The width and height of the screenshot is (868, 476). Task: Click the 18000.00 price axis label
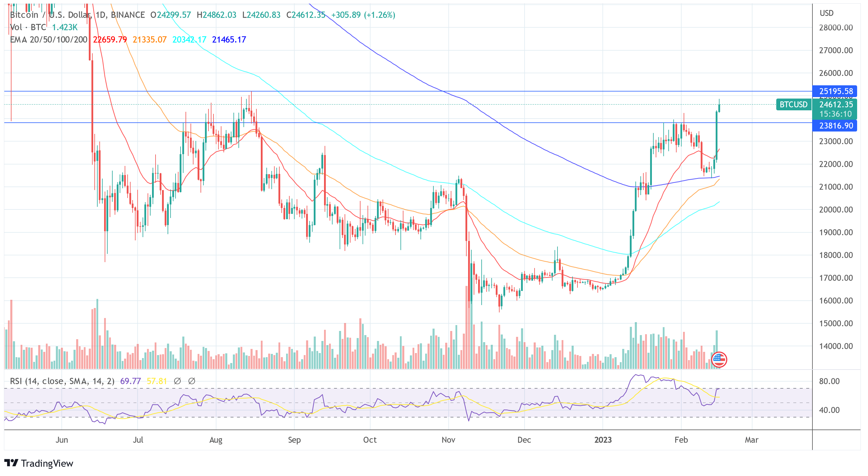click(x=836, y=255)
